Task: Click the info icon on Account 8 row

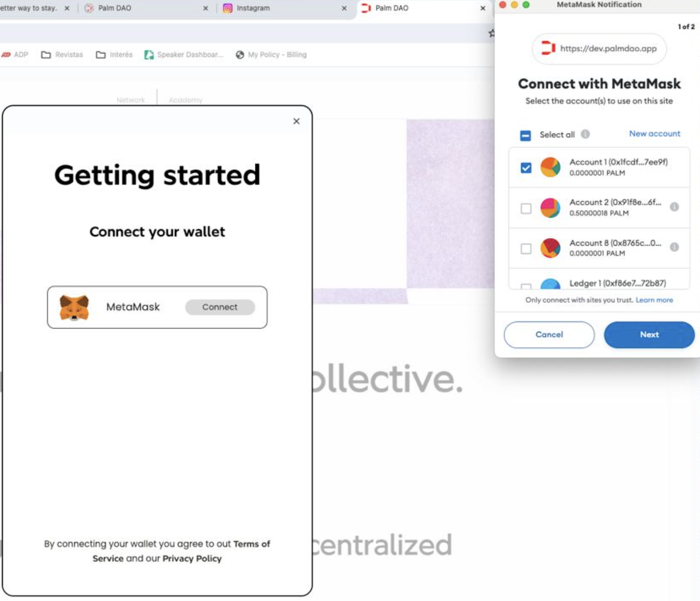Action: pyautogui.click(x=674, y=247)
